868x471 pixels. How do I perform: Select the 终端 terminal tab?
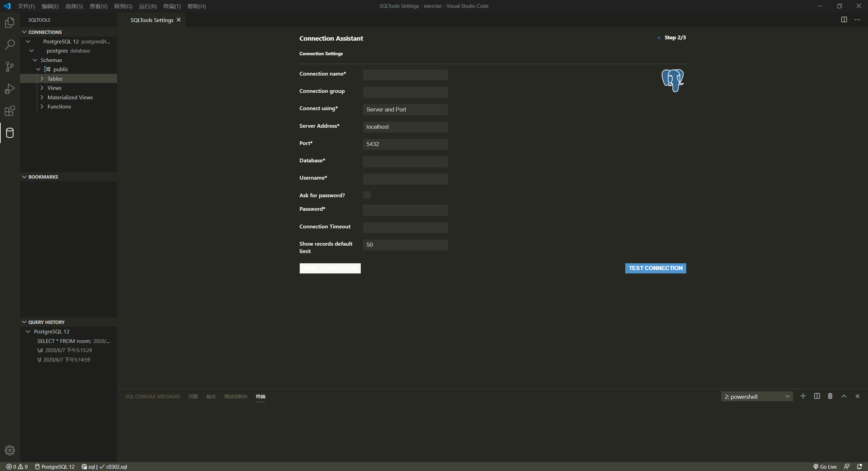260,396
